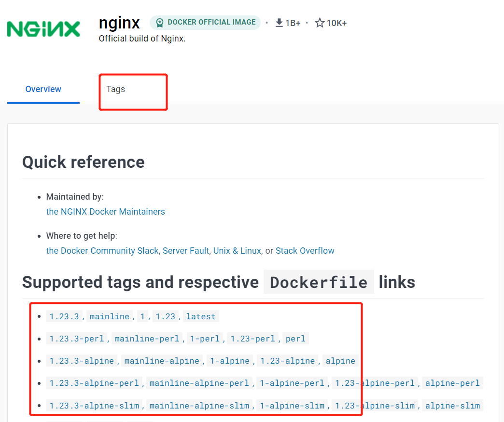The height and width of the screenshot is (422, 504).
Task: Switch to the Tags tab
Action: click(116, 89)
